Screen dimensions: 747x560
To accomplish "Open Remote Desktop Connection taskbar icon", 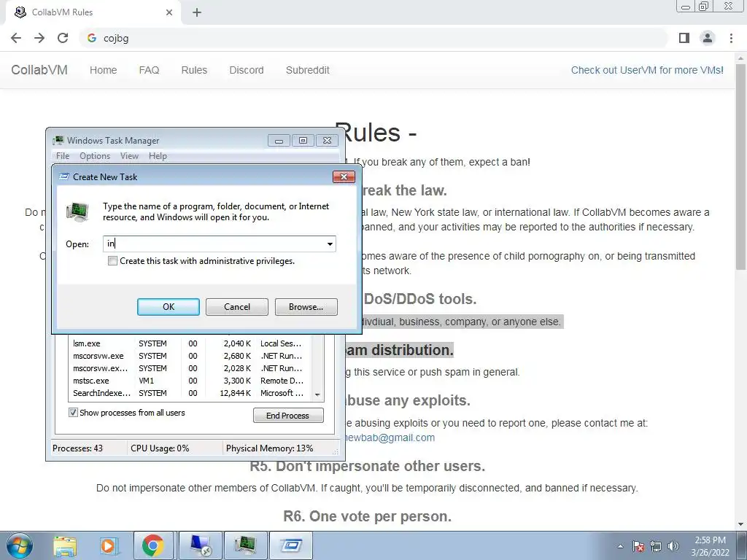I will pos(201,545).
